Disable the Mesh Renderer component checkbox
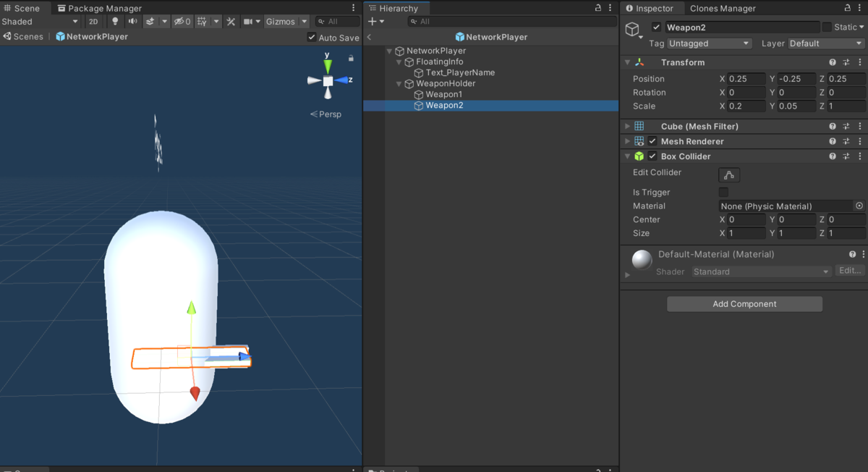Image resolution: width=868 pixels, height=472 pixels. [x=652, y=141]
